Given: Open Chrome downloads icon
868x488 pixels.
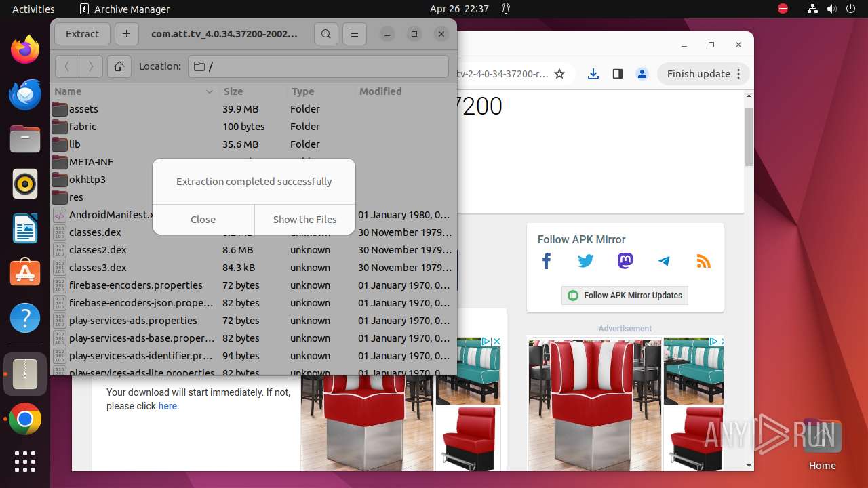Looking at the screenshot, I should click(x=593, y=74).
